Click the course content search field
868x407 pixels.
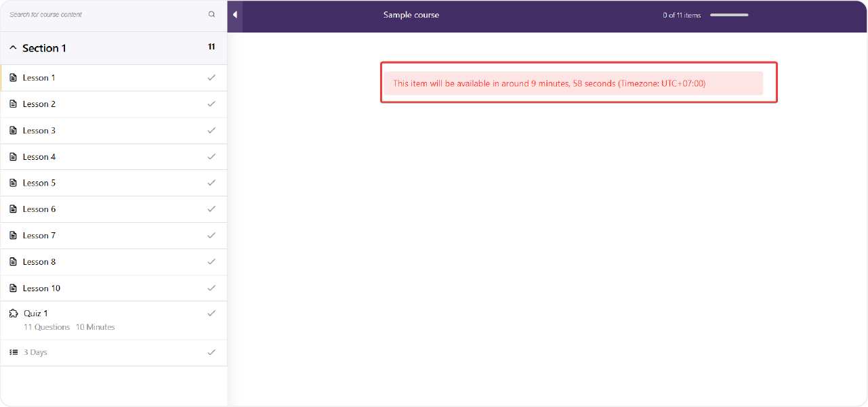[102, 14]
